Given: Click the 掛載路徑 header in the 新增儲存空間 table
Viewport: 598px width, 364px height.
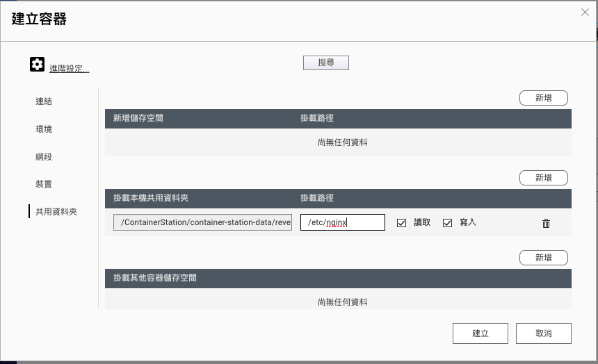Looking at the screenshot, I should tap(317, 118).
